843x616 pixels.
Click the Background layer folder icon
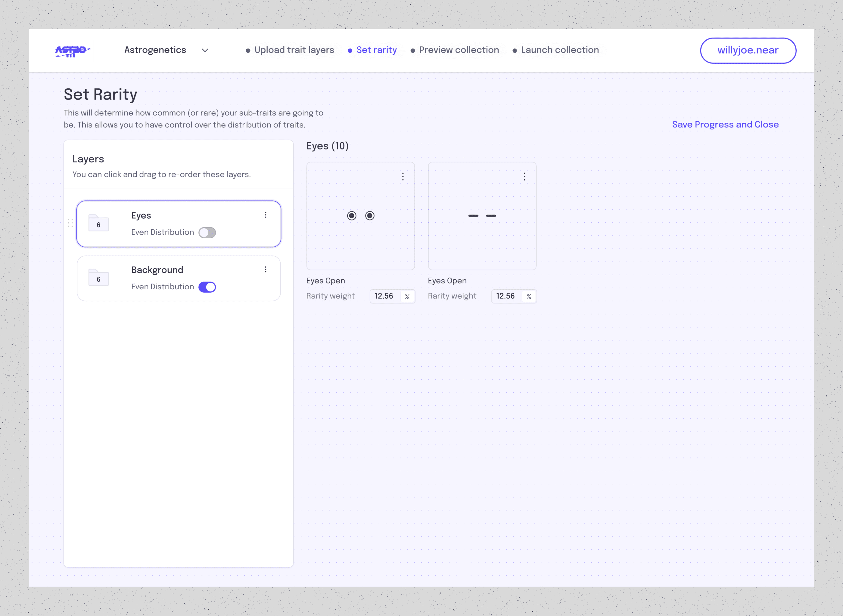(98, 277)
